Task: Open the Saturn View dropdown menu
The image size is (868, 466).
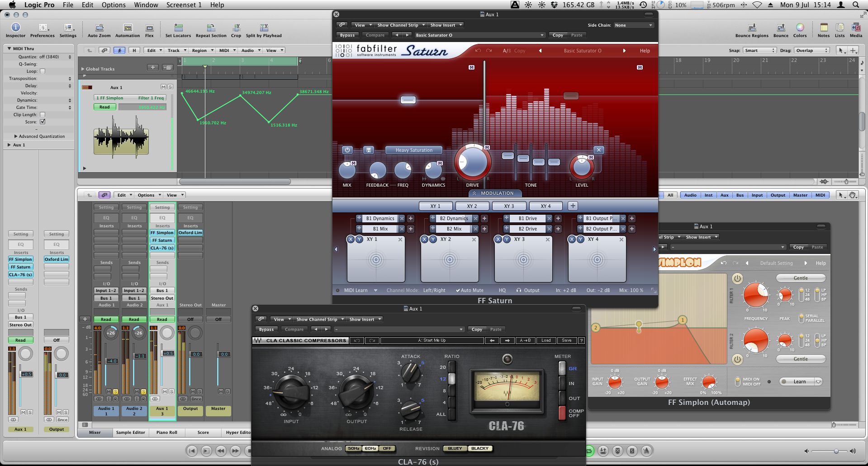Action: point(363,25)
